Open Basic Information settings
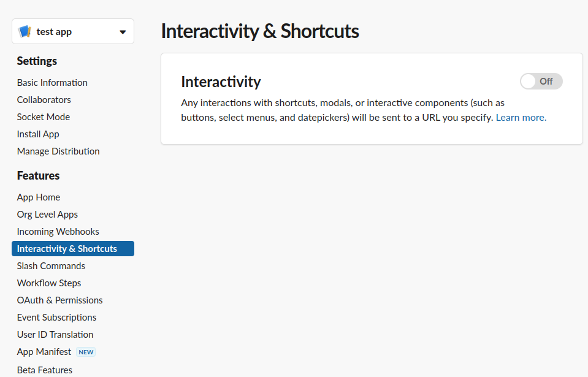Screen dimensions: 588x377 (x=52, y=82)
